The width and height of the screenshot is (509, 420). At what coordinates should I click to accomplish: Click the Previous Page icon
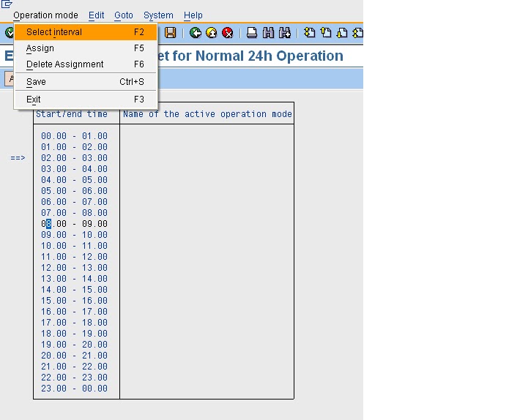tap(326, 33)
